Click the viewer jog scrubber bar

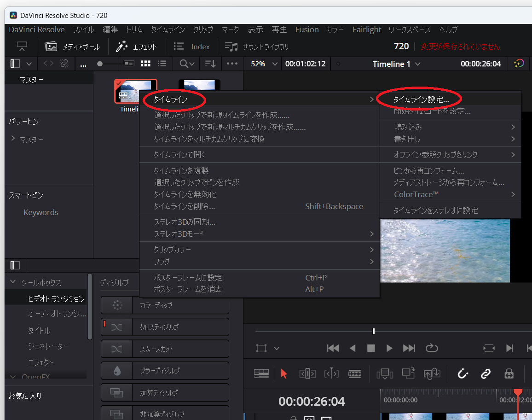(x=393, y=331)
